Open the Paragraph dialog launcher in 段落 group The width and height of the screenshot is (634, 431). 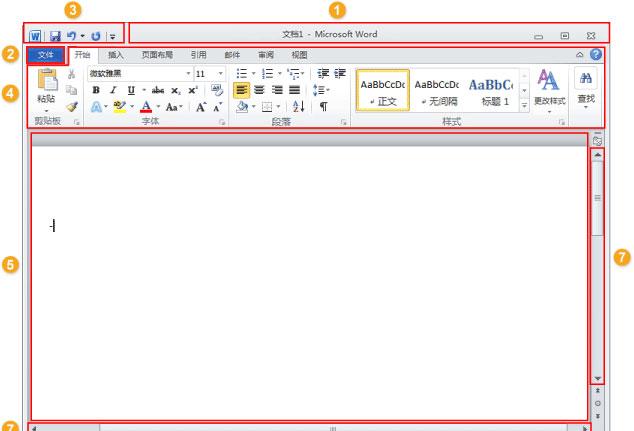click(x=344, y=122)
